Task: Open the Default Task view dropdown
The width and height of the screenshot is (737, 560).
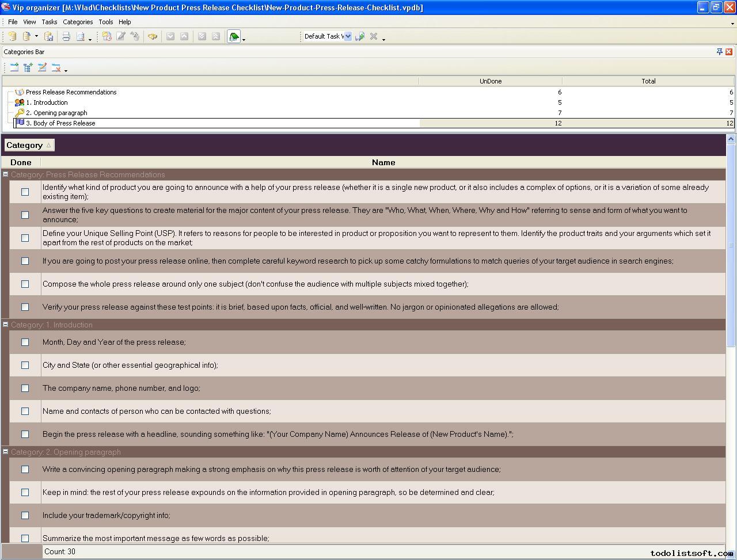Action: pos(348,36)
